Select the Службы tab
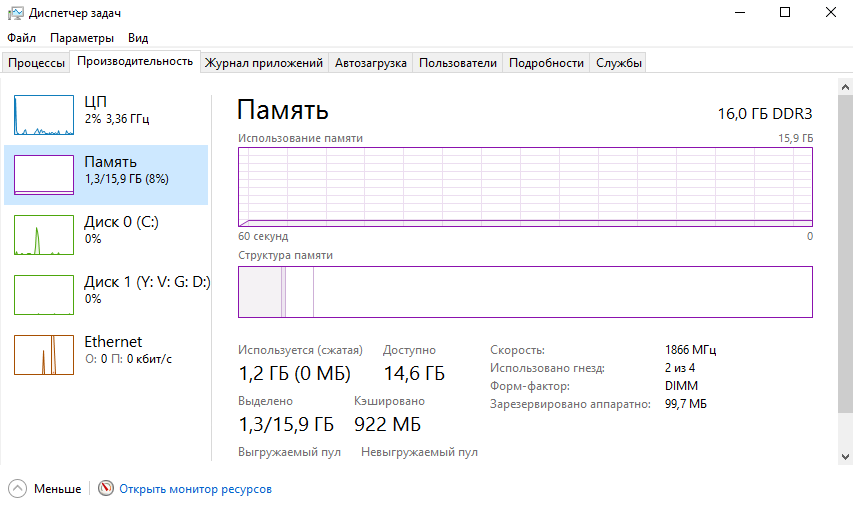This screenshot has height=513, width=853. (619, 63)
